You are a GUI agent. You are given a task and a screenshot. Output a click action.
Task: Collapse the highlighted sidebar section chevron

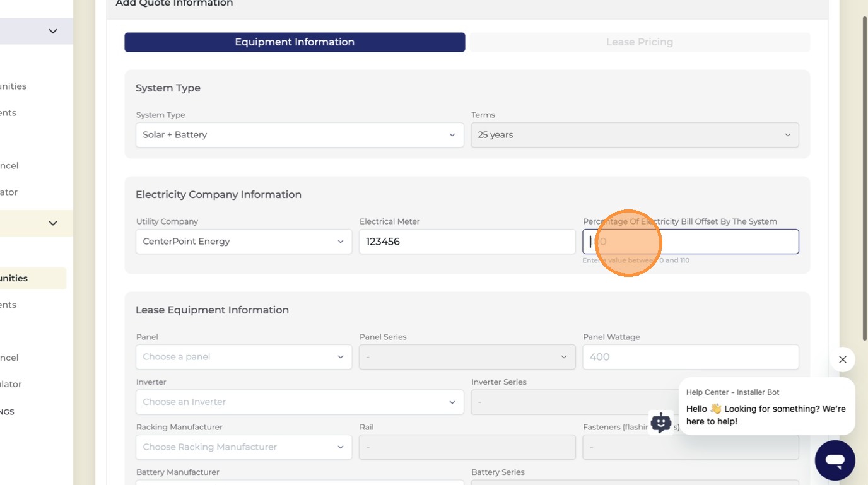point(53,223)
